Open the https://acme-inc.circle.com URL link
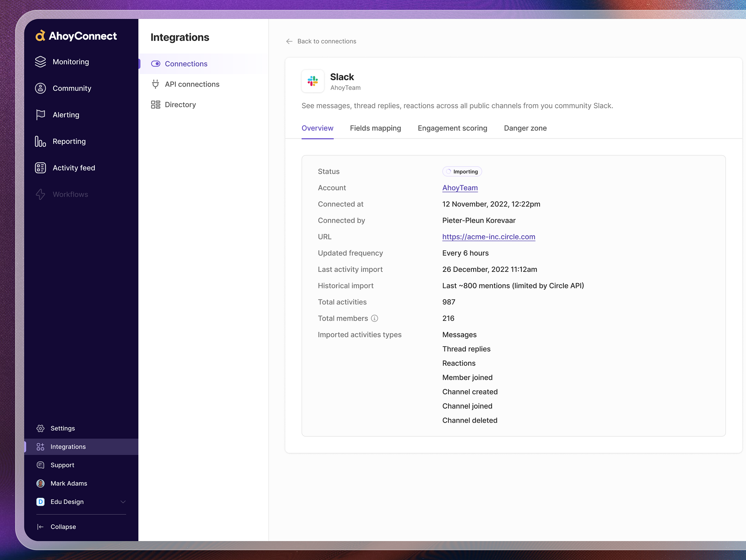The image size is (746, 560). (x=489, y=237)
